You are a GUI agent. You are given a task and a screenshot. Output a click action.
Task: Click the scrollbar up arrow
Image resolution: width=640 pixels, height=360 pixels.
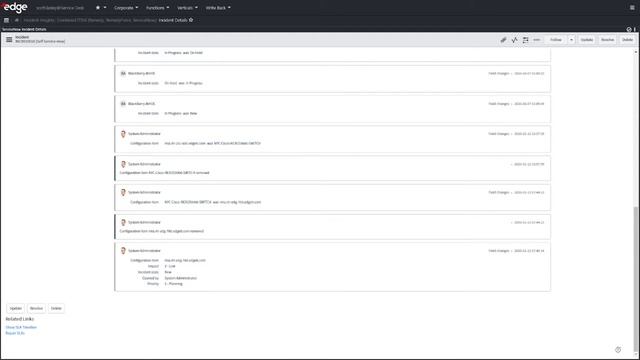coord(636,52)
